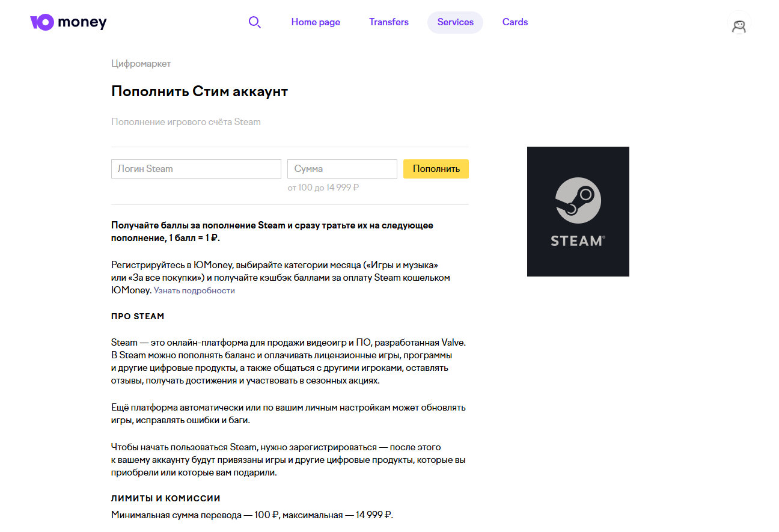Click the Пополнение игрового счёта Steam subtitle
Image resolution: width=779 pixels, height=532 pixels.
click(x=186, y=122)
